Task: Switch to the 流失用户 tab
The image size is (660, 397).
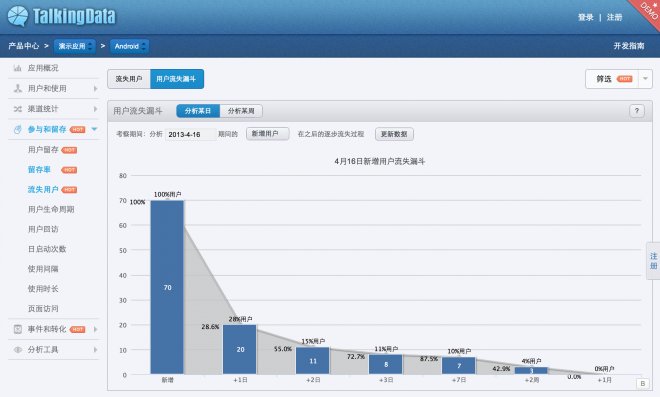Action: 129,79
